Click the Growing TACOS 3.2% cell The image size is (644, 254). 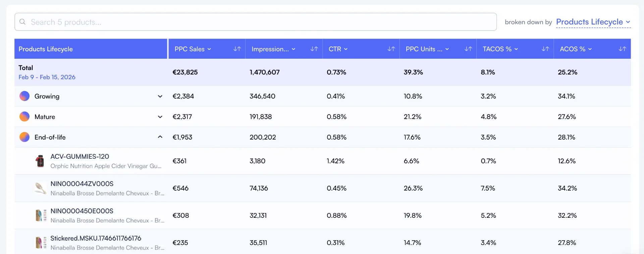click(x=488, y=96)
